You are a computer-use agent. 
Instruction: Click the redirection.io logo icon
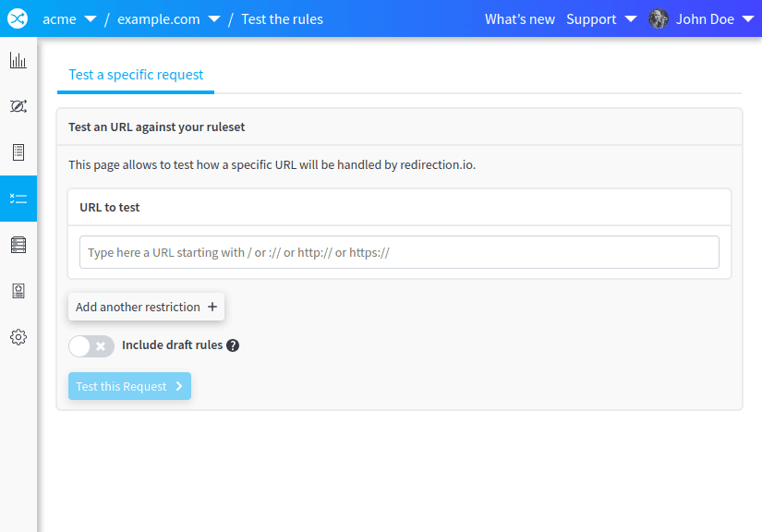[x=18, y=18]
